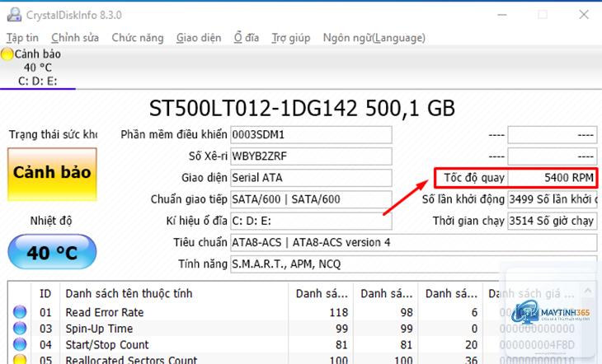602x364 pixels.
Task: Click the Start/Stop Count threshold value 20
Action: click(x=471, y=345)
